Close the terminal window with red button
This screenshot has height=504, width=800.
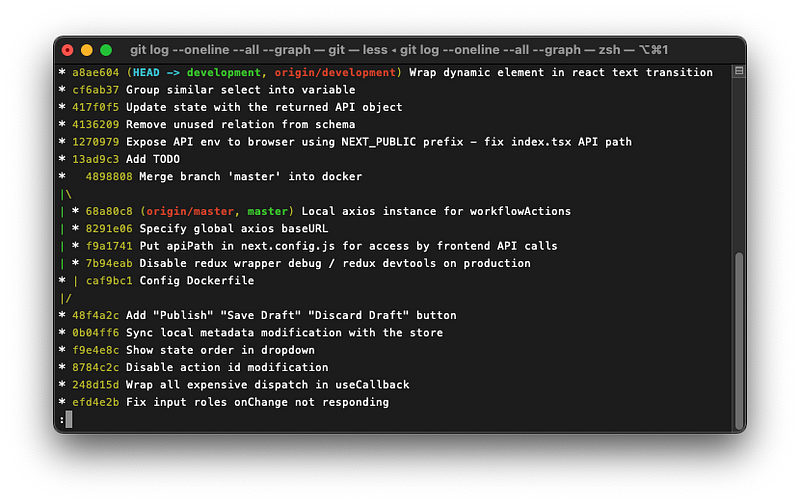click(67, 50)
